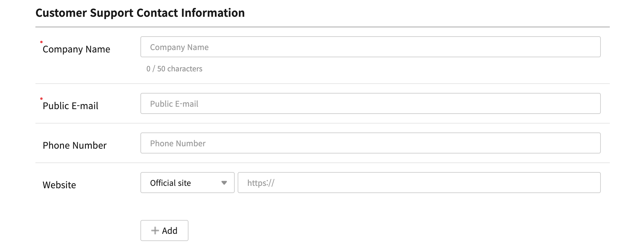Screen dimensions: 644x250
Task: Click the '0 / 50 characters' counter
Action: coord(174,69)
